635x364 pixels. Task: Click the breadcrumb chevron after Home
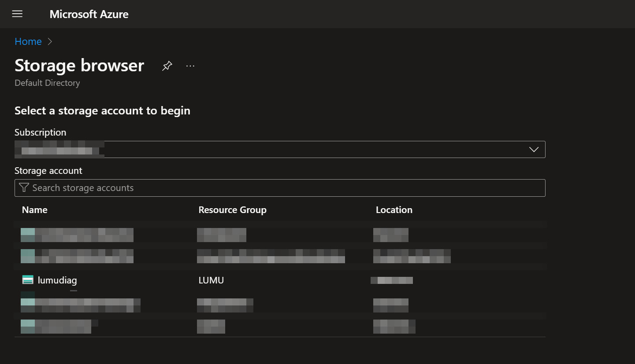point(50,41)
